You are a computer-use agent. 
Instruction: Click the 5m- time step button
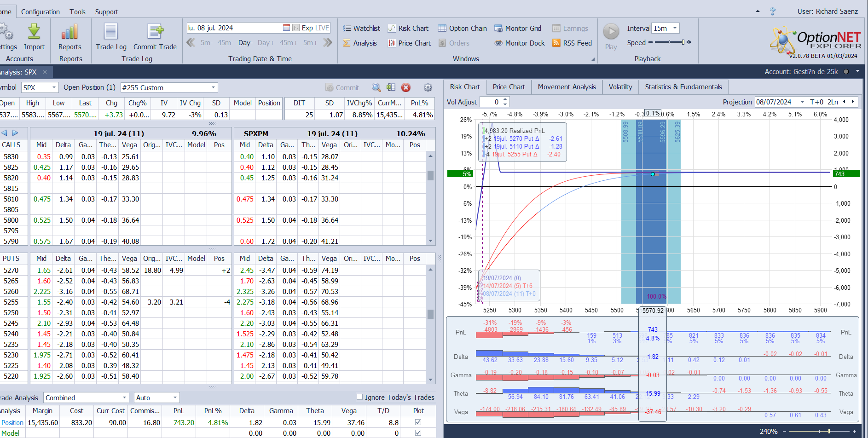pyautogui.click(x=207, y=43)
